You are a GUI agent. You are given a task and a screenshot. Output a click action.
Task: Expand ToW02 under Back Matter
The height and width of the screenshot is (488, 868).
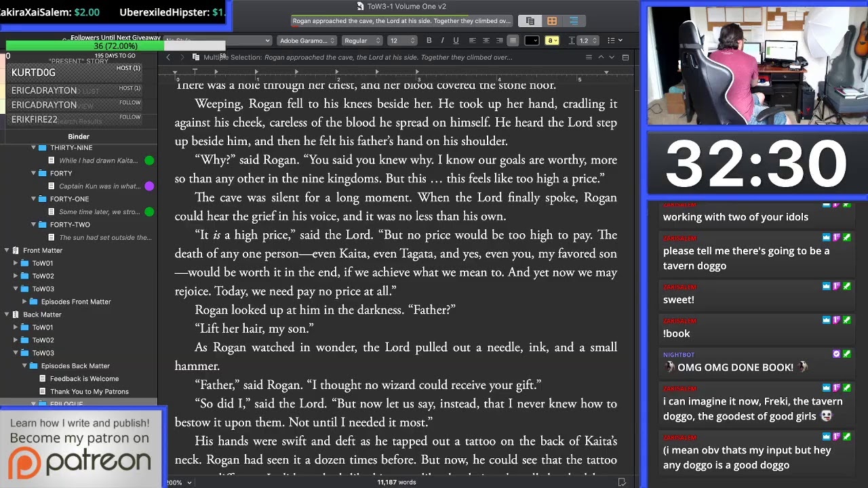(16, 341)
